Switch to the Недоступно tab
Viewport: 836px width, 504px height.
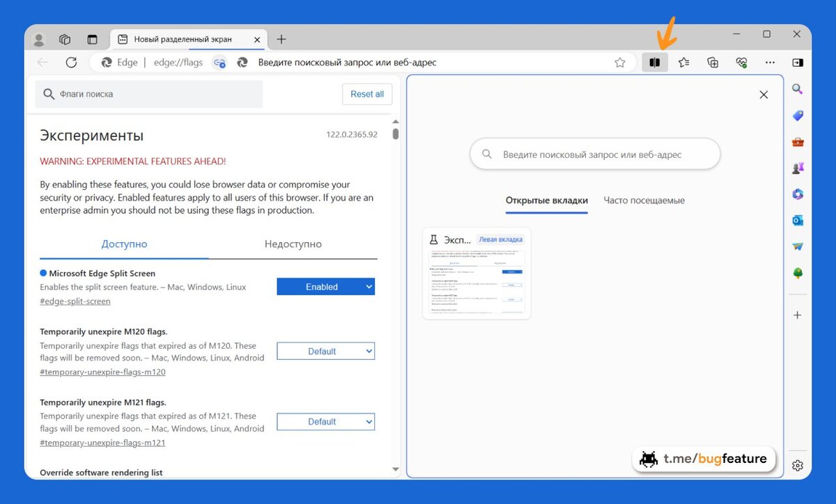(293, 244)
